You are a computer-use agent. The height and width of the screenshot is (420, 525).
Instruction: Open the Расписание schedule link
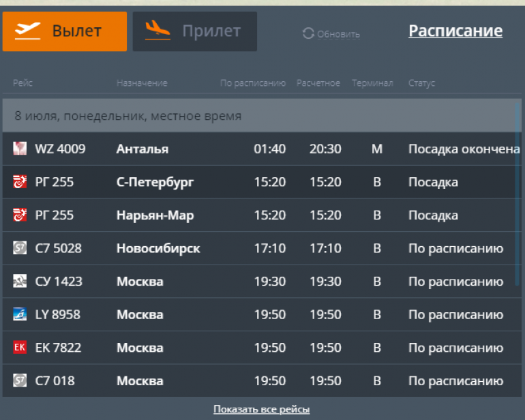[455, 31]
